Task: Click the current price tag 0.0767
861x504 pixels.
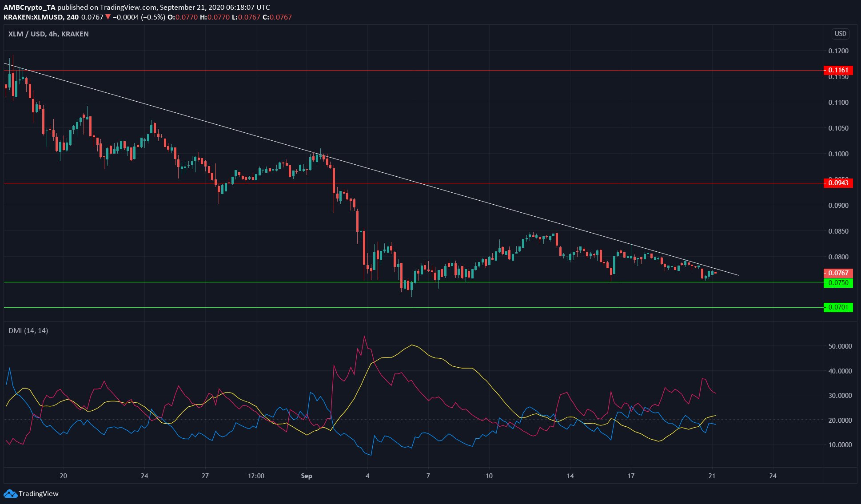Action: [838, 273]
